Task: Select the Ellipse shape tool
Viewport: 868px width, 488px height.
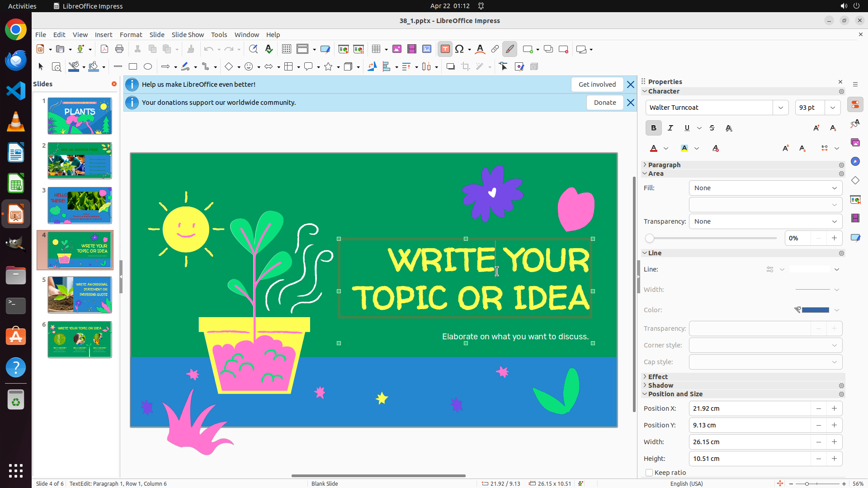Action: pos(148,67)
